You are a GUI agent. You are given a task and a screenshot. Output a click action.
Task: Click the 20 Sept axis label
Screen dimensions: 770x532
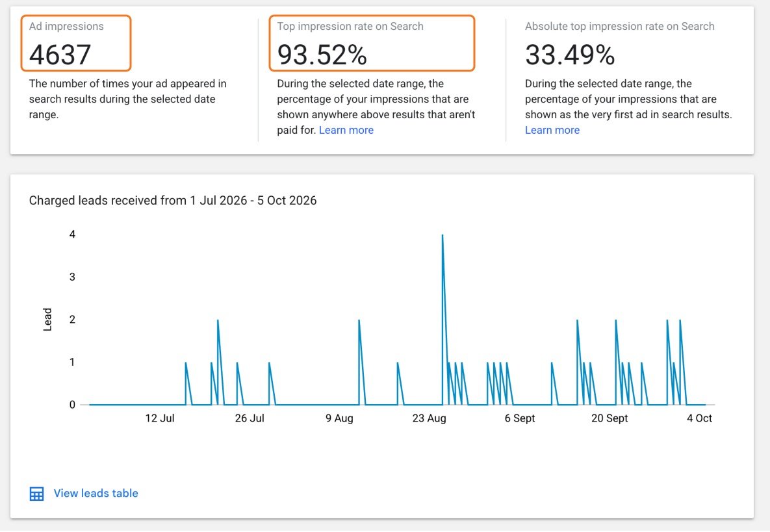click(x=610, y=418)
